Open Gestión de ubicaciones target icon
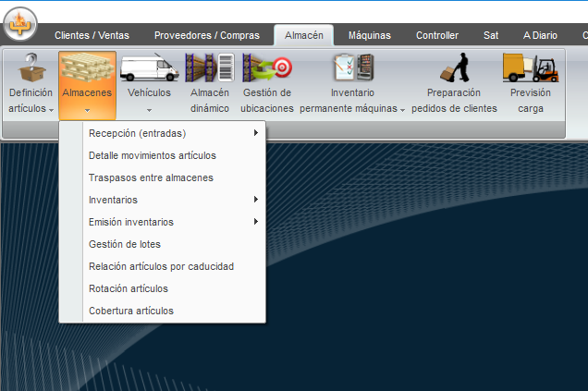 pos(267,67)
